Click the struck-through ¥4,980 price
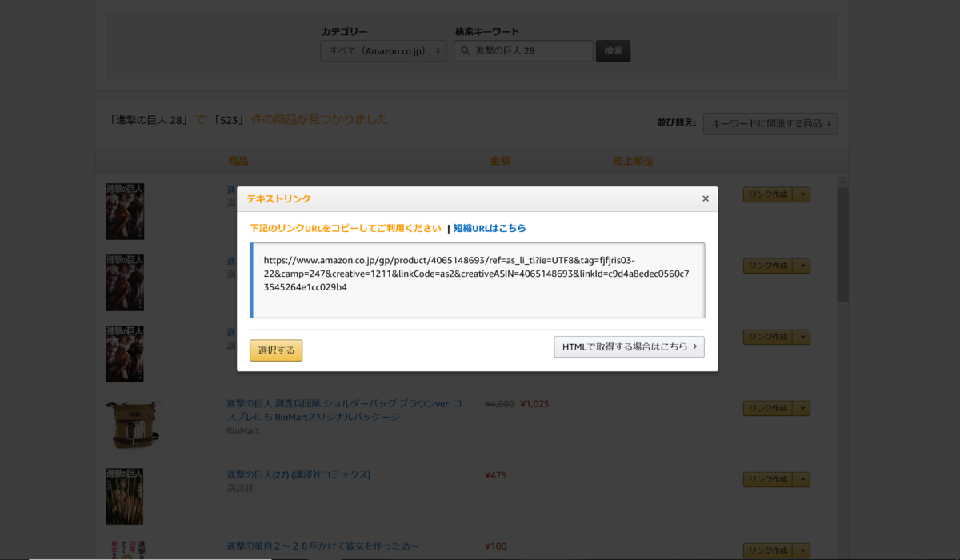Image resolution: width=960 pixels, height=560 pixels. (499, 404)
